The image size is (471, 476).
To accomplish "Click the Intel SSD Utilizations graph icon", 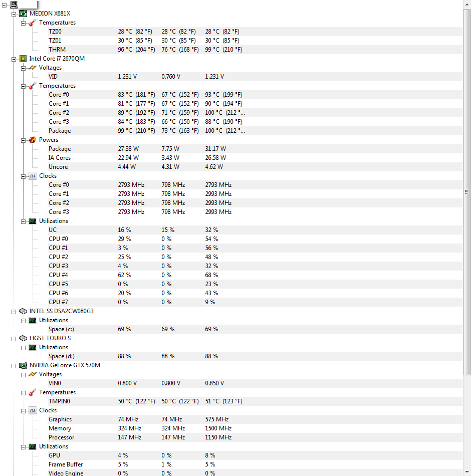I will [x=33, y=320].
